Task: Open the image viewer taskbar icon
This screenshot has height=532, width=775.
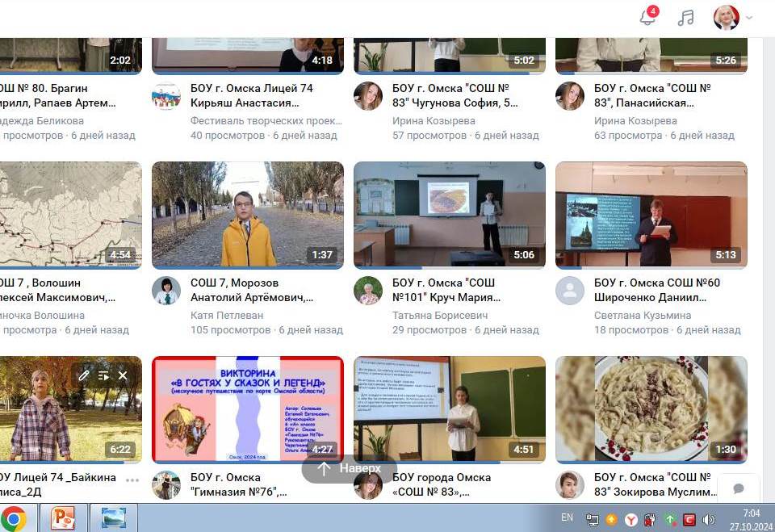Action: click(x=113, y=518)
